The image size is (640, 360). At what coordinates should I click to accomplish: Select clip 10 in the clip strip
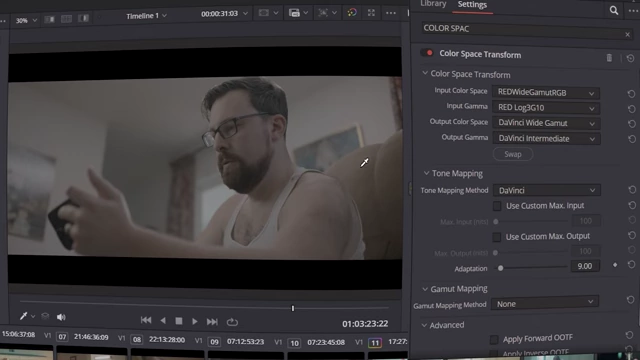(x=294, y=343)
